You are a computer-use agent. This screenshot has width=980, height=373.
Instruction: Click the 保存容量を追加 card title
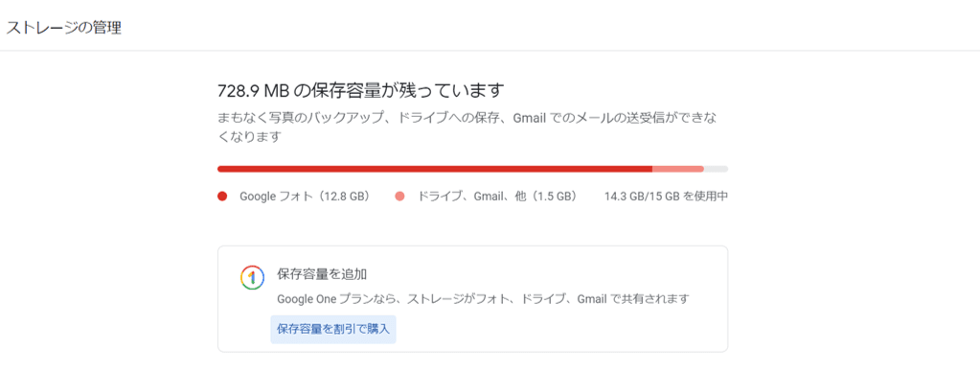(x=321, y=274)
